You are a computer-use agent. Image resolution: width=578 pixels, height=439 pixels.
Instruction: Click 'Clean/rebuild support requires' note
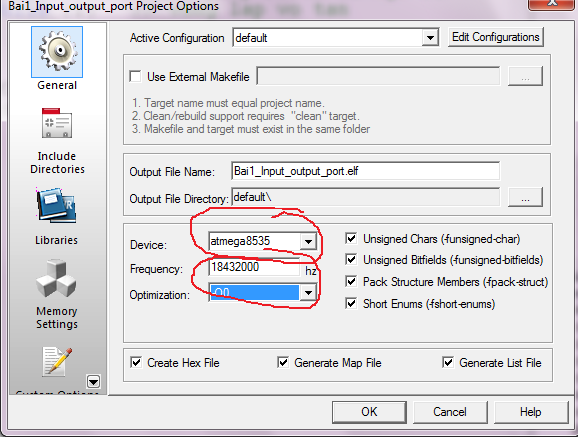[246, 116]
